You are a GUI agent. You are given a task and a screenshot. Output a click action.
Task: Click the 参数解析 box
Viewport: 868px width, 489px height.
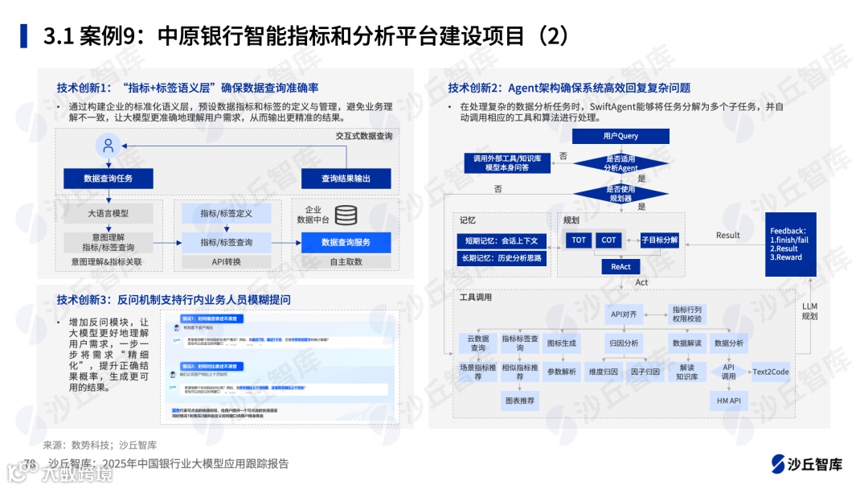[561, 372]
